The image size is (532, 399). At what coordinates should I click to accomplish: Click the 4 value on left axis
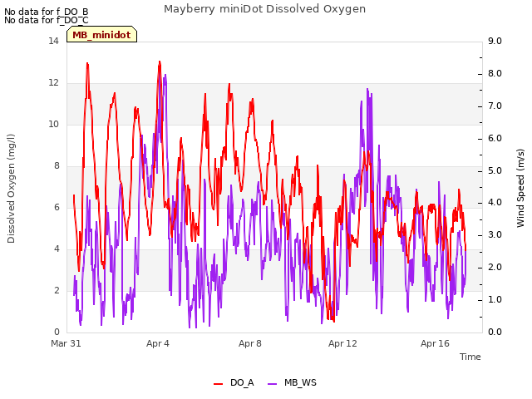(x=57, y=249)
